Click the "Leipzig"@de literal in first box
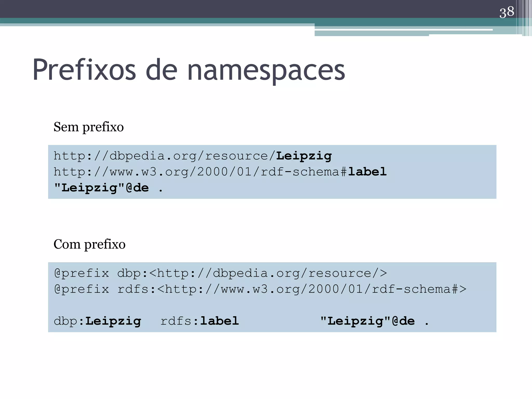 (102, 188)
